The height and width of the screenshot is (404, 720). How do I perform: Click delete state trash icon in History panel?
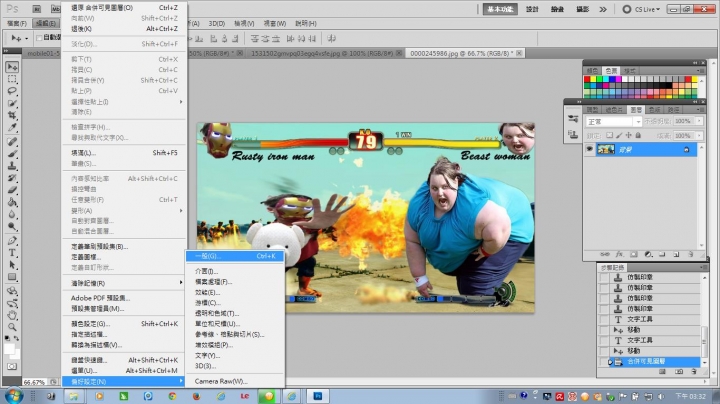click(694, 371)
